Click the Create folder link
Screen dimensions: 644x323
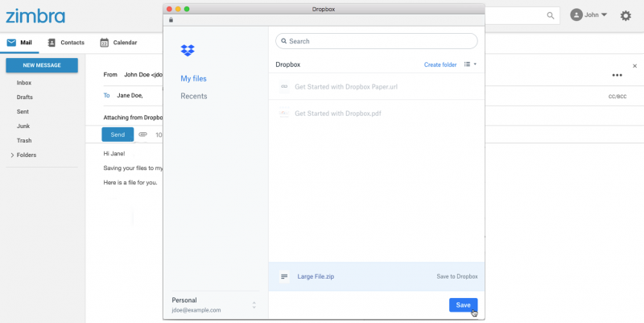pyautogui.click(x=440, y=64)
